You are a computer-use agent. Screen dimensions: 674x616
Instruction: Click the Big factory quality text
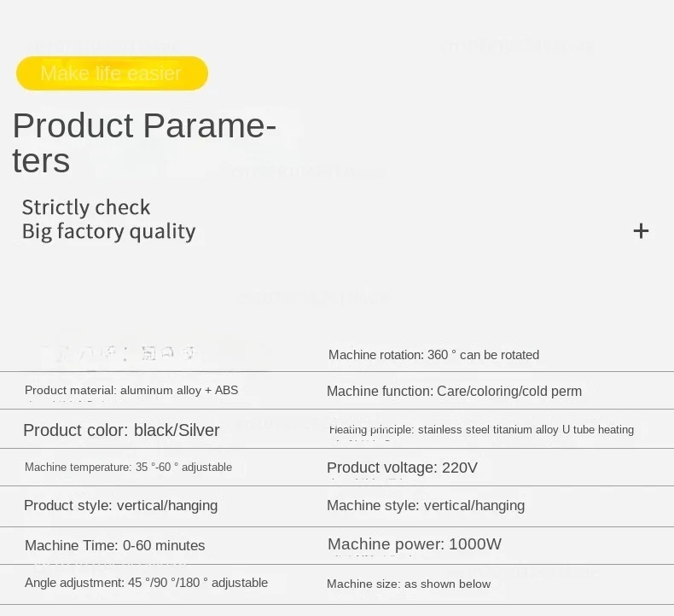(108, 231)
